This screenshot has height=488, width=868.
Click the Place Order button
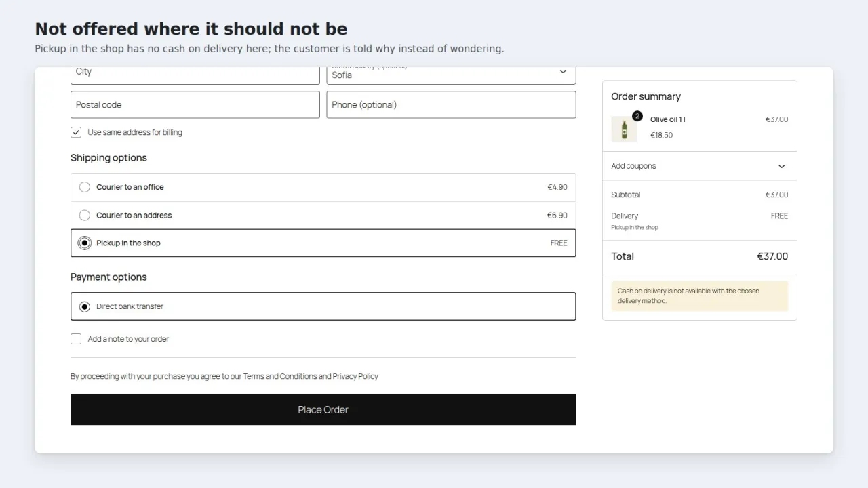click(x=323, y=409)
